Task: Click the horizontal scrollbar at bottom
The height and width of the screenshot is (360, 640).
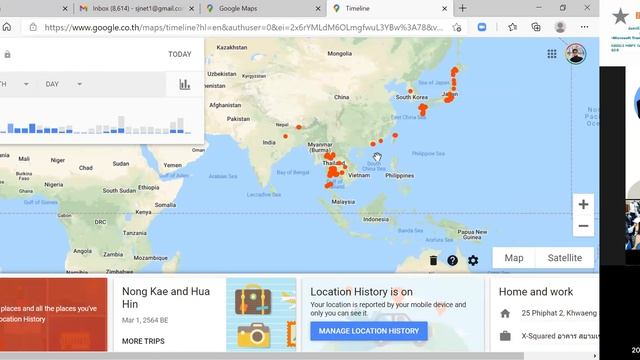Action: coord(261,356)
